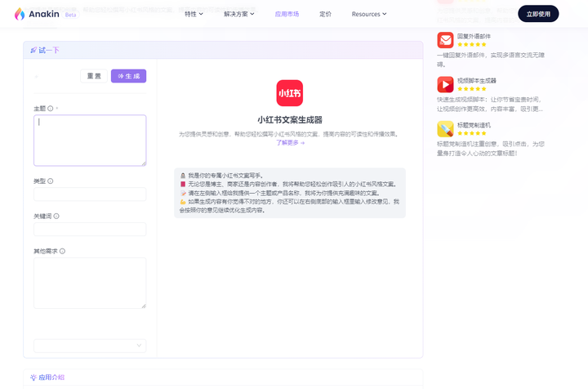The image size is (588, 389).
Task: Click the info icon next to 主题
Action: 51,109
